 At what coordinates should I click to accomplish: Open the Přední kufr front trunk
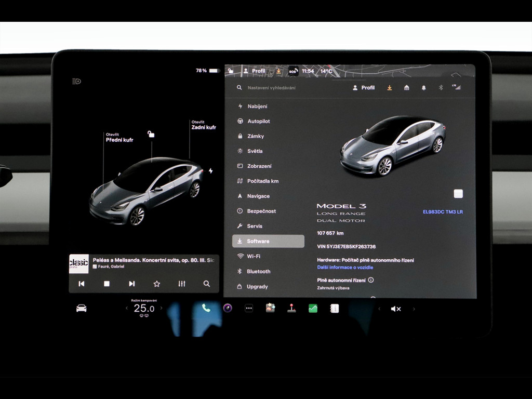(x=119, y=137)
